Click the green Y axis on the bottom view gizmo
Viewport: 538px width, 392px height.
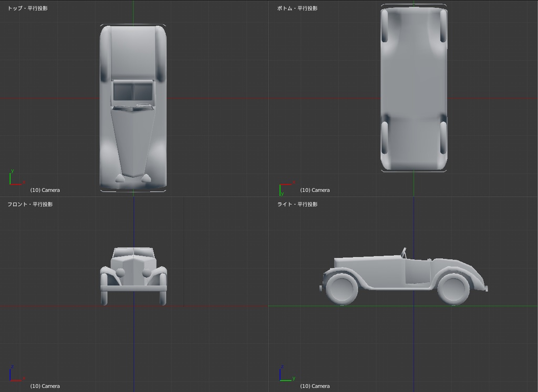pyautogui.click(x=280, y=190)
